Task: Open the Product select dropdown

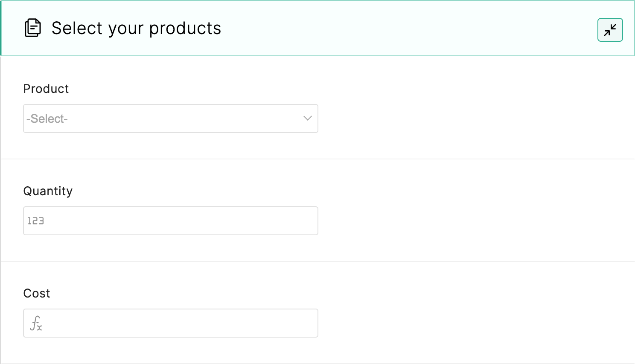Action: coord(171,118)
